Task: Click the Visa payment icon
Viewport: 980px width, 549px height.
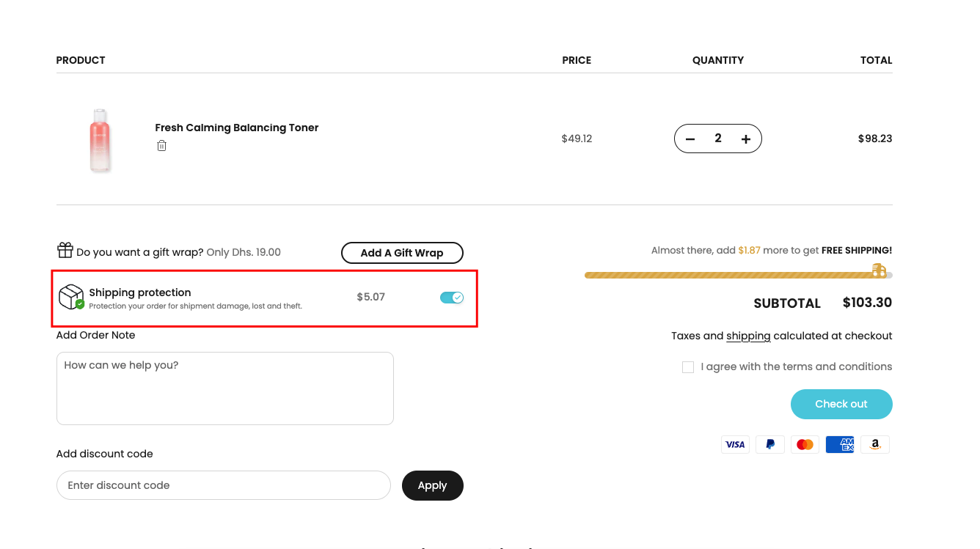Action: pos(735,444)
